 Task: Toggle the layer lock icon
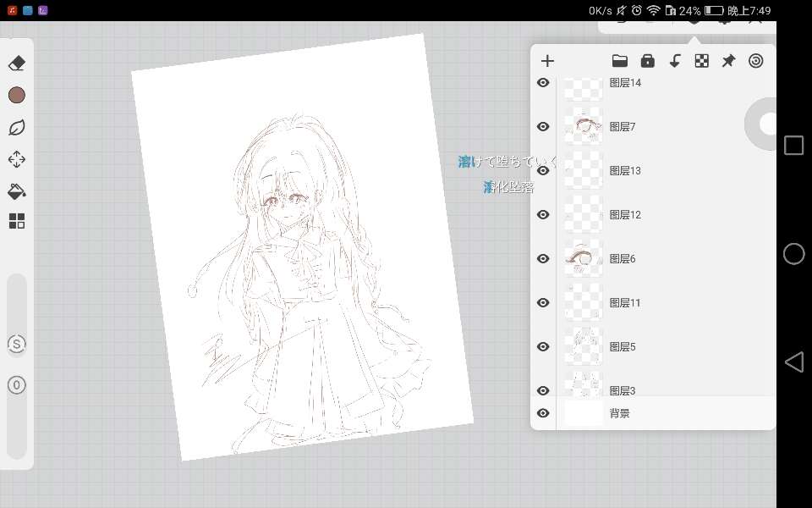[x=647, y=61]
